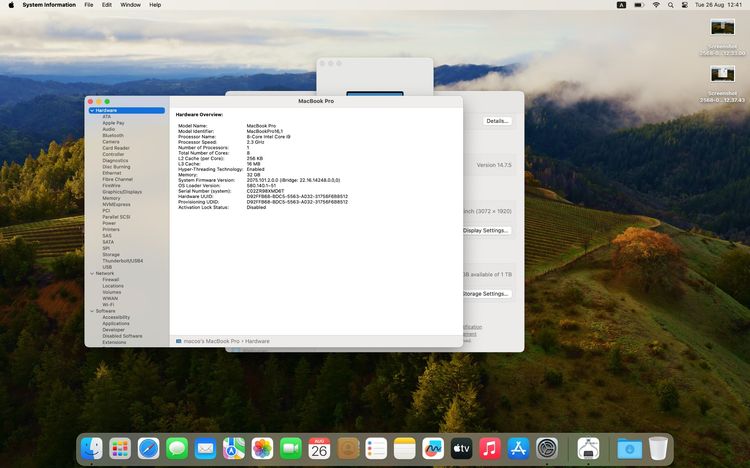Launch Freeform from the Dock
This screenshot has width=750, height=468.
coord(433,449)
